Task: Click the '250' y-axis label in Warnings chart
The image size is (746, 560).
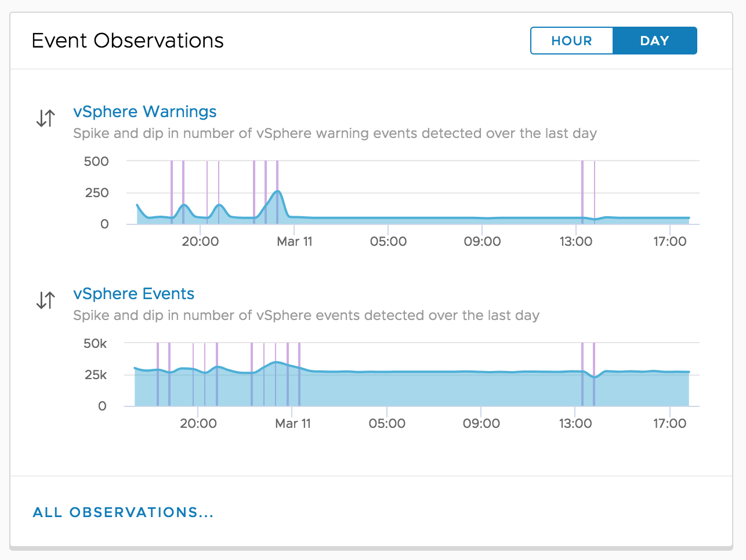Action: coord(97,192)
